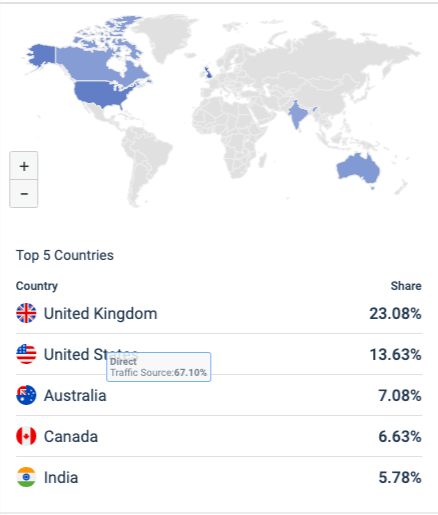Screen dimensions: 438x515
Task: Select Australia on the world map
Action: point(358,169)
